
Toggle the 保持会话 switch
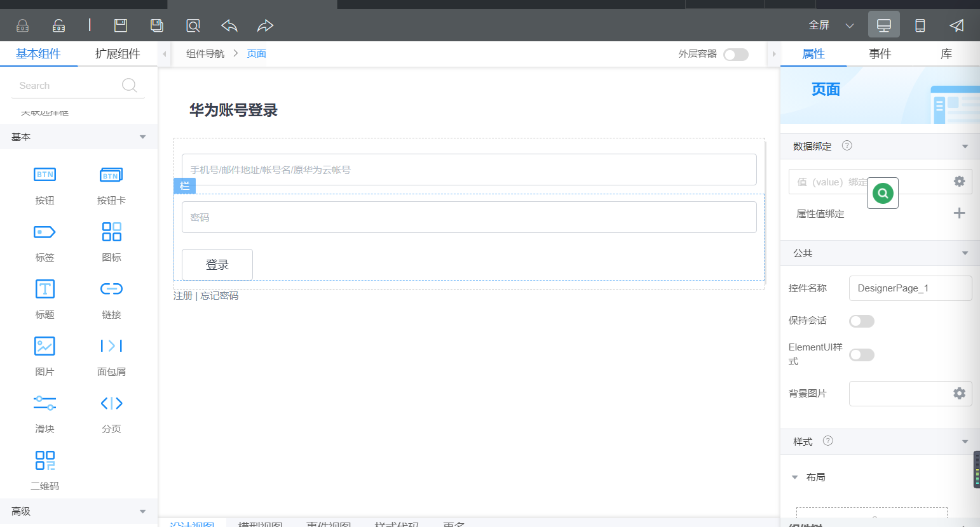(x=862, y=321)
